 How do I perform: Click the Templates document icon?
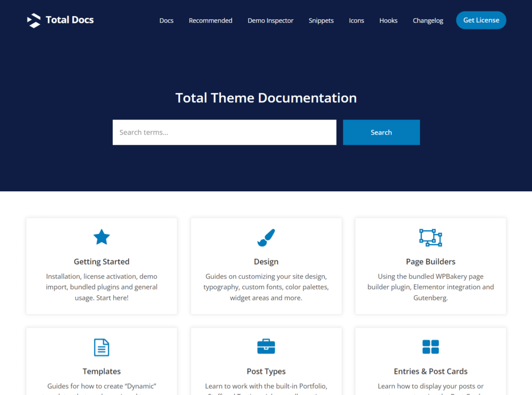(101, 347)
